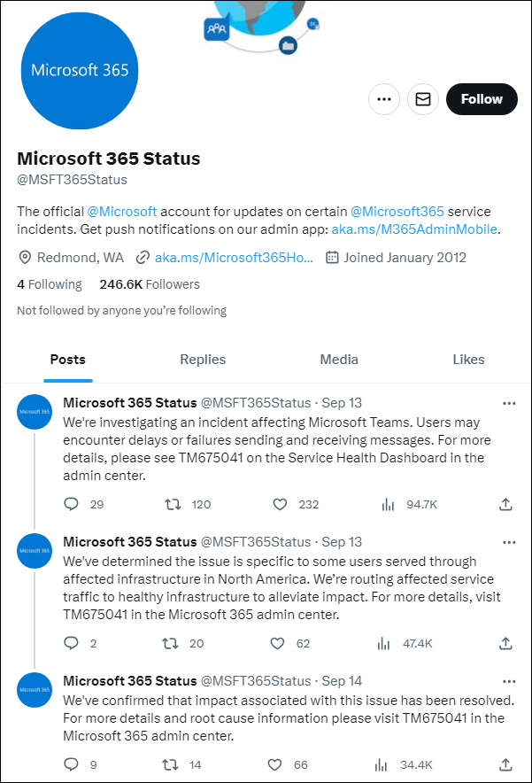Select the Likes tab

(468, 360)
